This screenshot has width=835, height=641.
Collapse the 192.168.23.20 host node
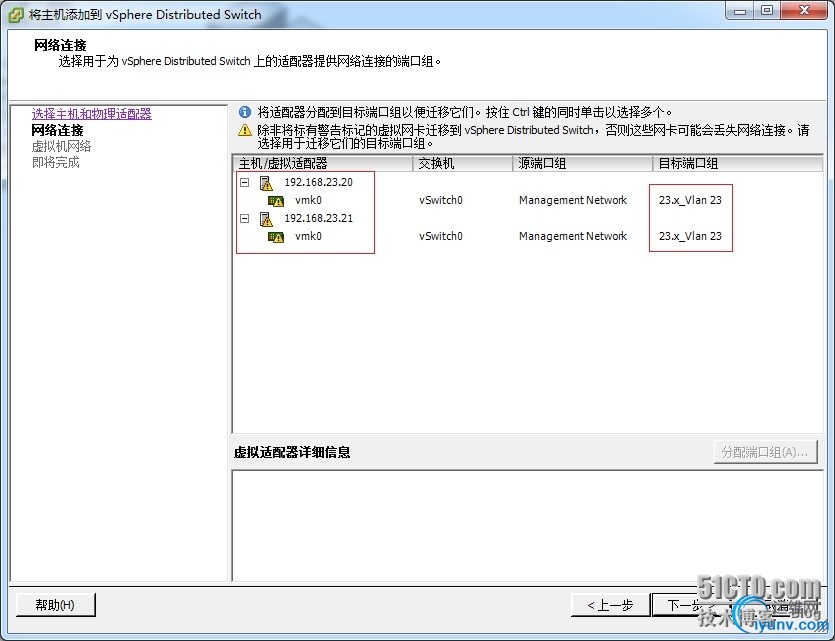244,183
